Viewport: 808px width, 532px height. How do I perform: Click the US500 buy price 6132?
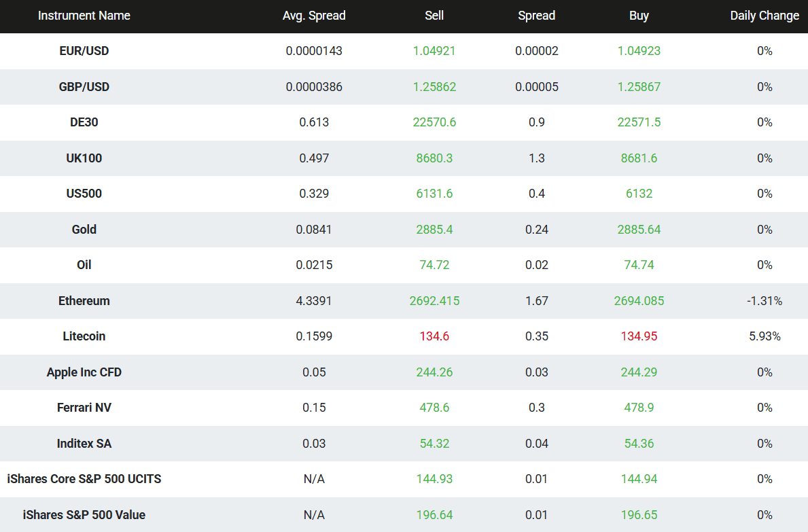point(639,194)
